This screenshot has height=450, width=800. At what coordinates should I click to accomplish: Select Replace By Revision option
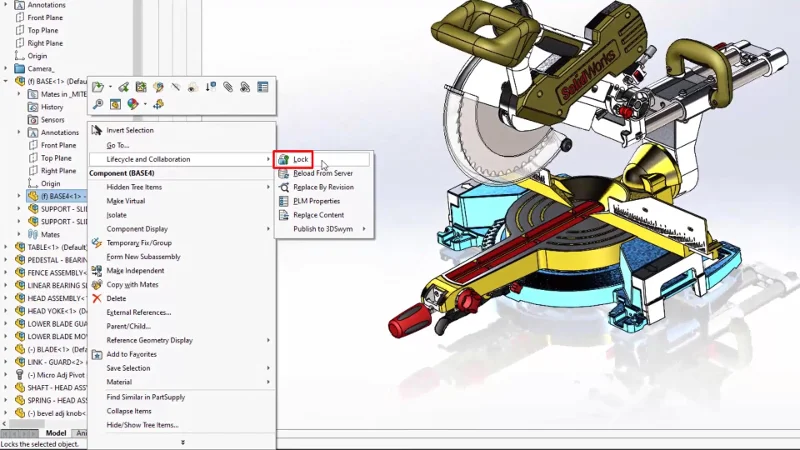[323, 187]
